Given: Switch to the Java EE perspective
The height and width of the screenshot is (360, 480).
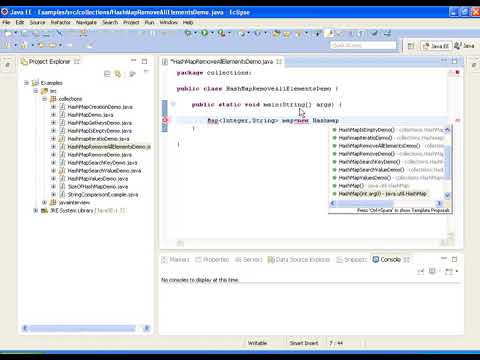Looking at the screenshot, I should pyautogui.click(x=436, y=46).
